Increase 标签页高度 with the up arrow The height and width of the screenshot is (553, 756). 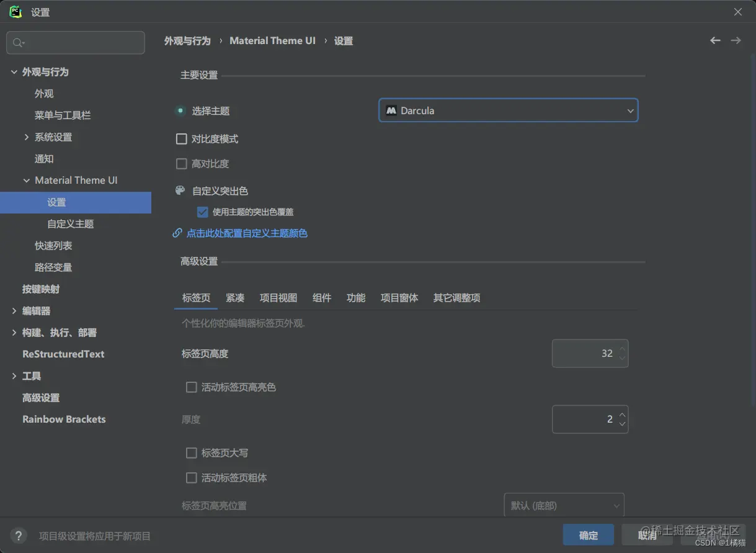pos(623,348)
